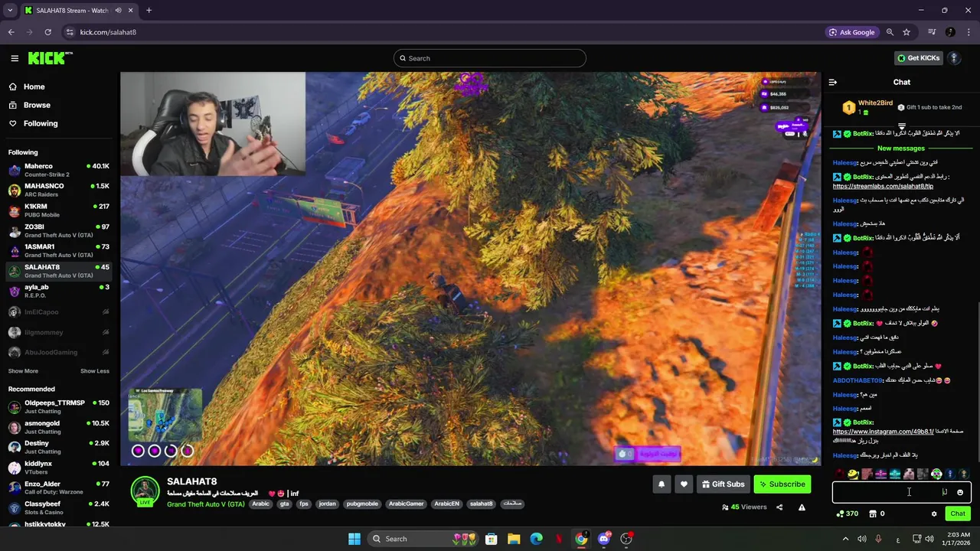
Task: Open offline ImElCapoo channel
Action: (x=60, y=312)
